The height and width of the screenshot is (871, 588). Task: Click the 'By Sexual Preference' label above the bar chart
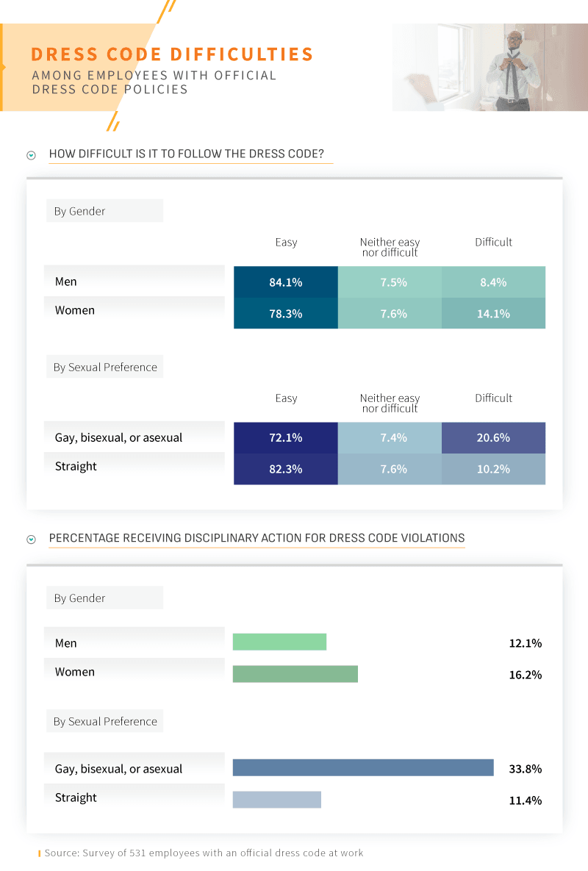pyautogui.click(x=105, y=722)
